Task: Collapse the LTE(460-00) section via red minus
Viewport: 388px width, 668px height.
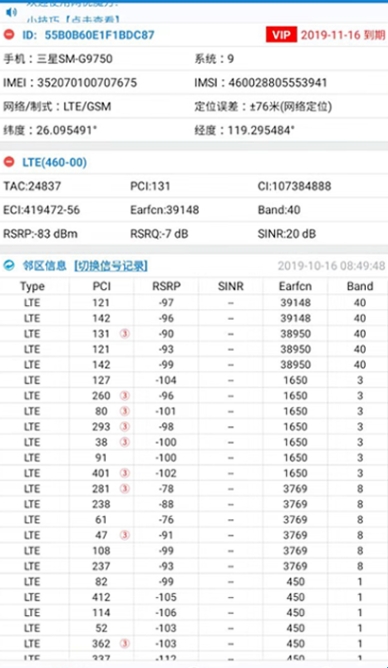Action: 9,162
